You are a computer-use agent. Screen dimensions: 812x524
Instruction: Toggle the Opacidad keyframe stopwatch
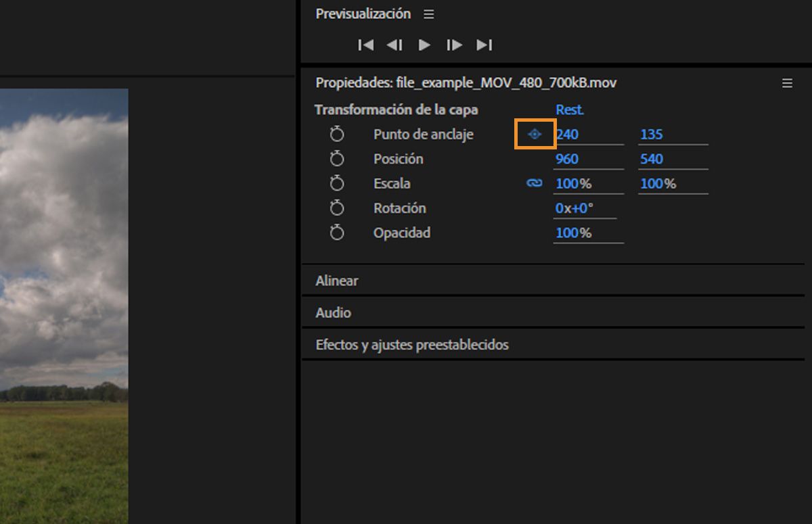(337, 233)
